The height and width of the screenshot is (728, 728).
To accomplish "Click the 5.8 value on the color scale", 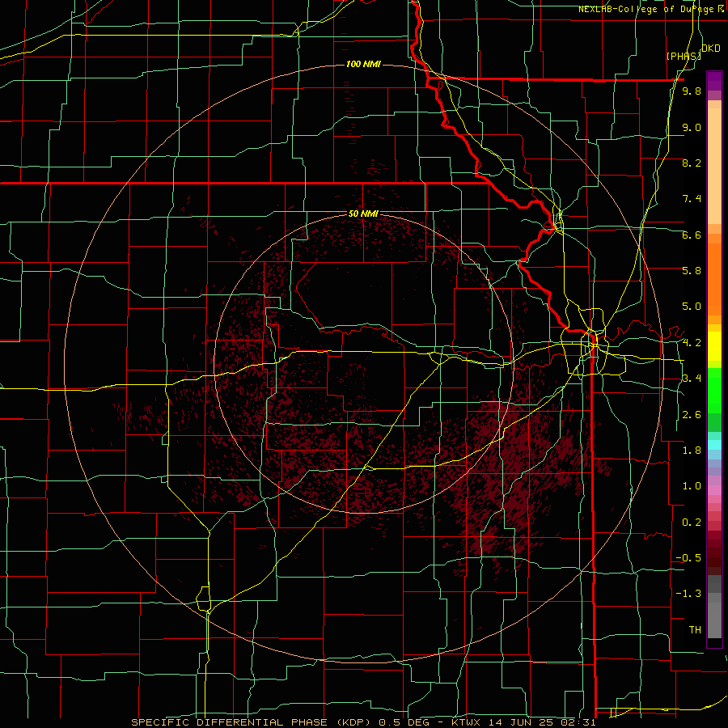I will pyautogui.click(x=692, y=271).
